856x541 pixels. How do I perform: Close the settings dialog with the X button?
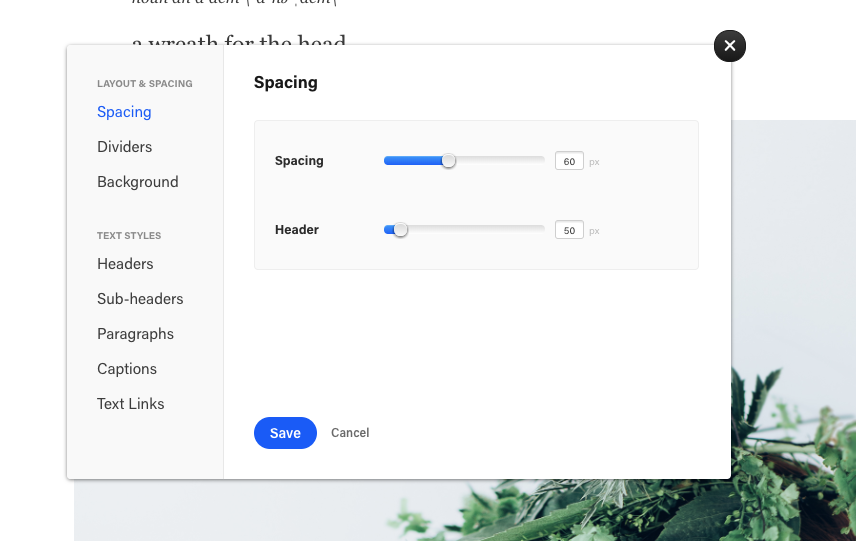[x=729, y=46]
